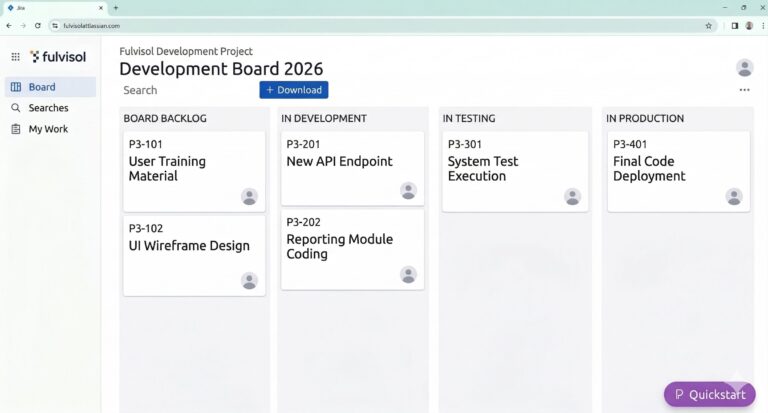Image resolution: width=768 pixels, height=413 pixels.
Task: Click the Fulvisol Development Project breadcrumb
Action: [186, 51]
